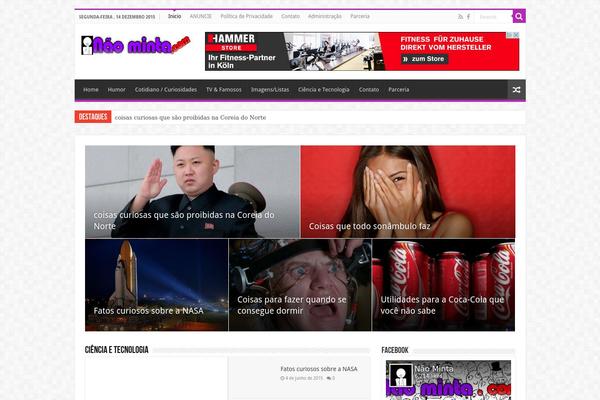Viewport: 600px width, 400px height.
Task: Open the ticker headline about Coreia do Norte
Action: click(x=190, y=118)
